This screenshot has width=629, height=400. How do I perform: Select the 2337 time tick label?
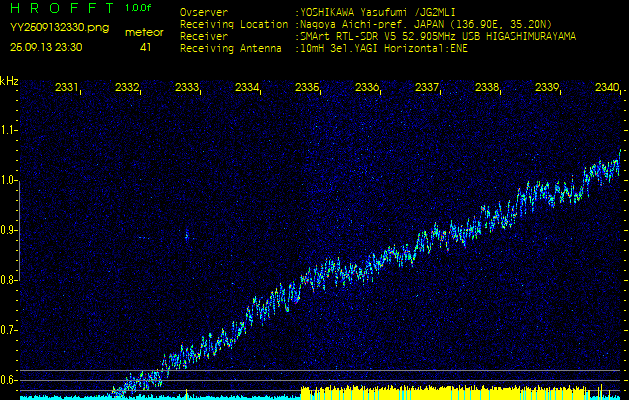[427, 88]
